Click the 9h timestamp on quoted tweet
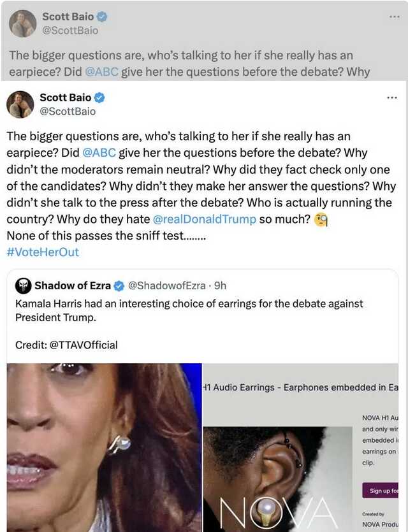Image resolution: width=408 pixels, height=532 pixels. [220, 285]
